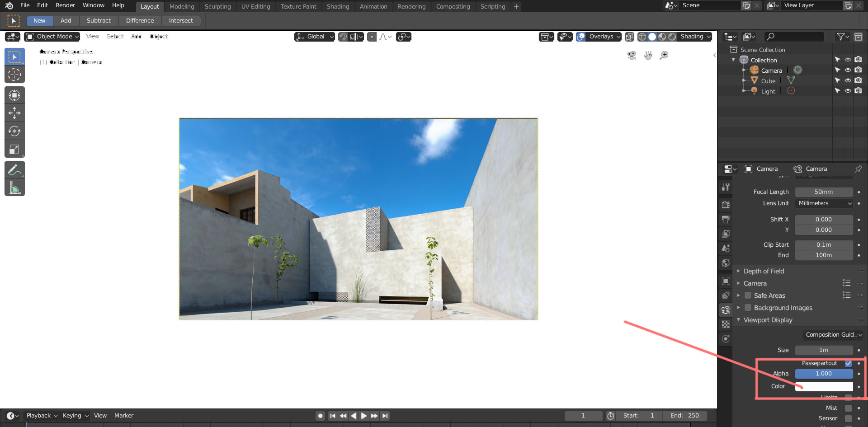Screen dimensions: 868x427
Task: Open the Render properties tab
Action: tap(726, 205)
